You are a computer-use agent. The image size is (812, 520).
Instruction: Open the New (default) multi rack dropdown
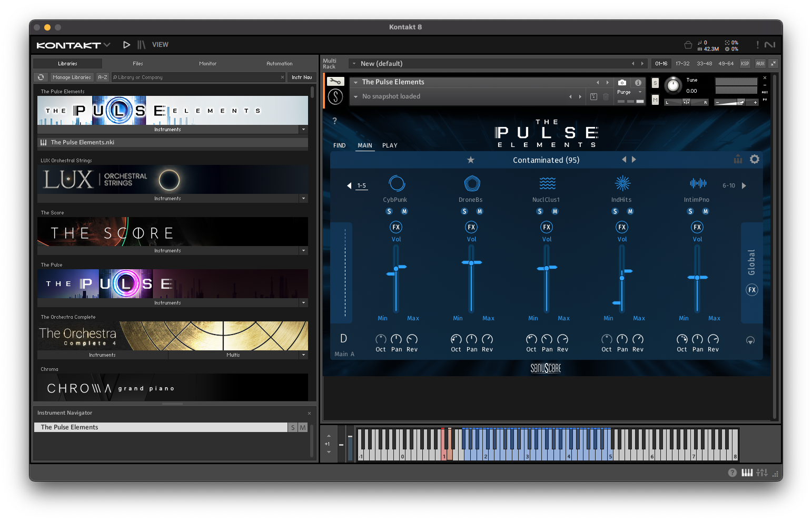[x=354, y=64]
